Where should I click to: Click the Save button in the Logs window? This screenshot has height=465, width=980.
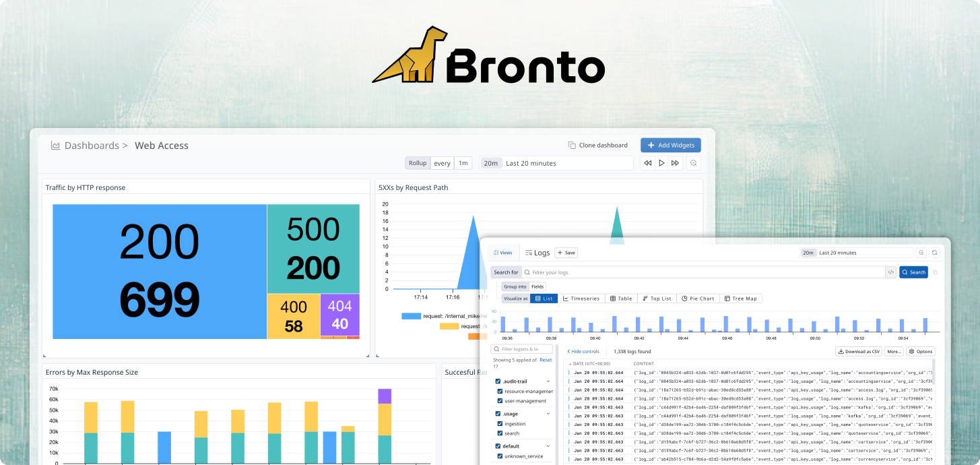566,253
